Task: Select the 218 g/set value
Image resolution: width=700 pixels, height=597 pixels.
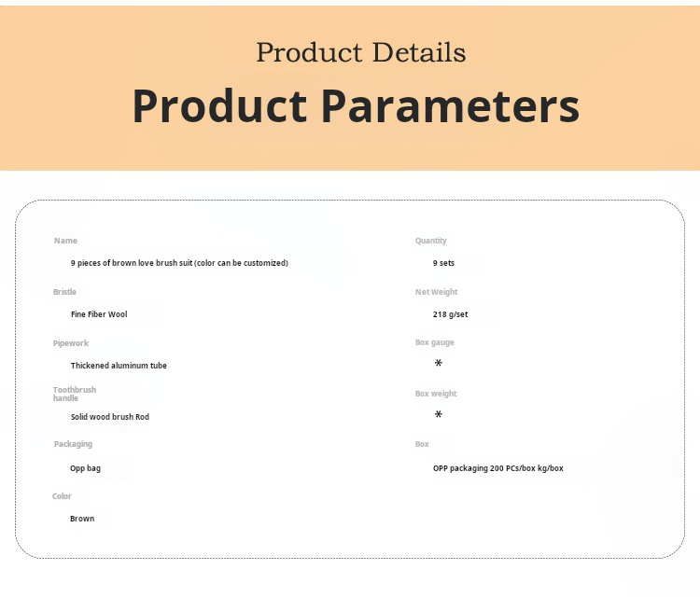Action: (x=450, y=314)
